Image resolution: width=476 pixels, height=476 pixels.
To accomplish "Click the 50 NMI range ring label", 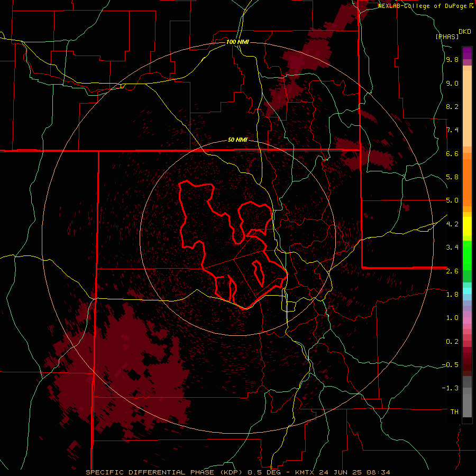I will tap(237, 140).
